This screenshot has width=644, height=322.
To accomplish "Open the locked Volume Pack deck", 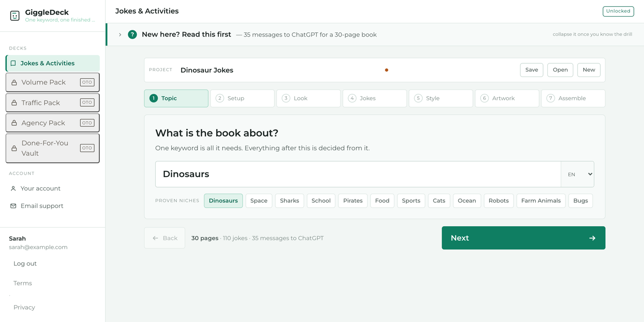I will 53,82.
